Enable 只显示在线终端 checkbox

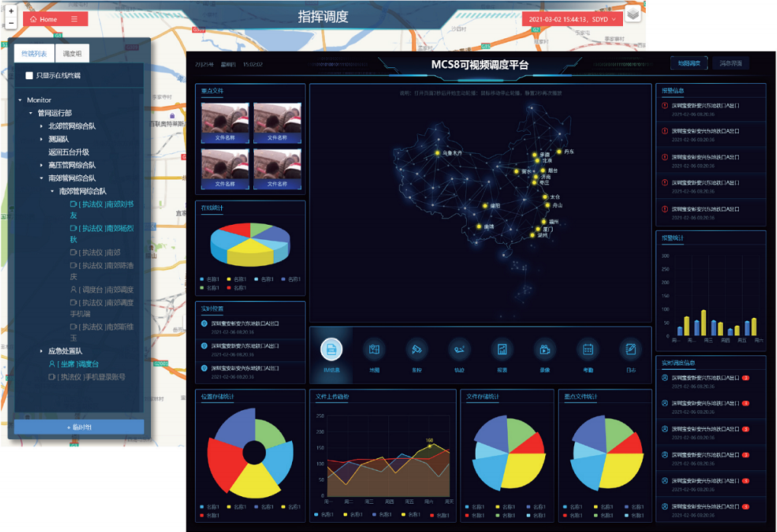(x=30, y=75)
